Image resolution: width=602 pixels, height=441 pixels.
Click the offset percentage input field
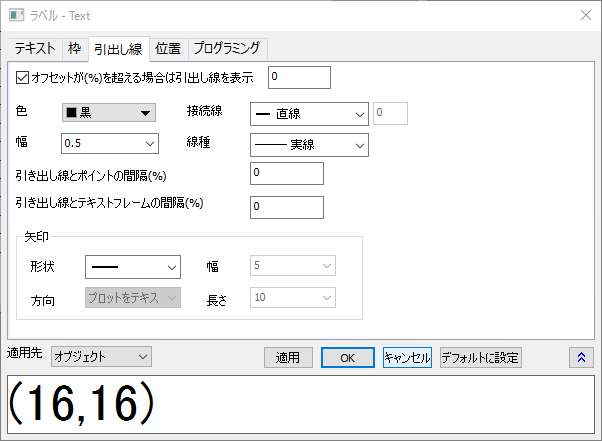click(299, 78)
